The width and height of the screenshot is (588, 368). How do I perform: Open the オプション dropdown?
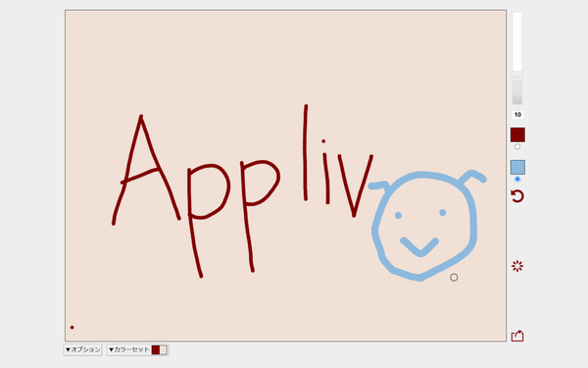click(82, 349)
